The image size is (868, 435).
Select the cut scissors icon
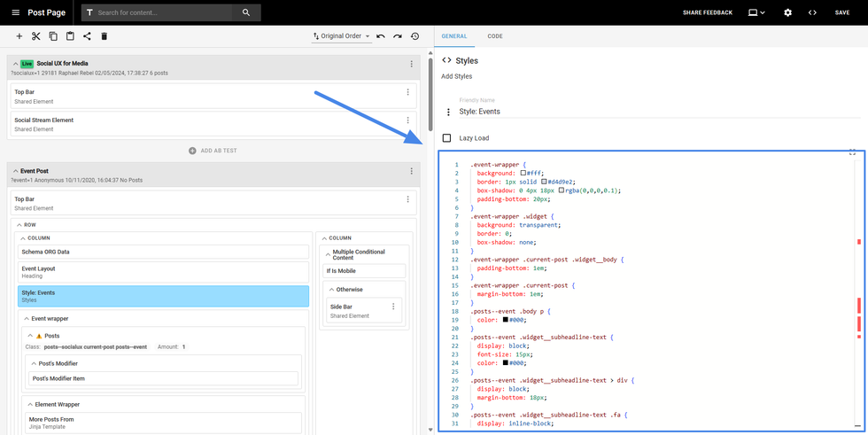(36, 36)
